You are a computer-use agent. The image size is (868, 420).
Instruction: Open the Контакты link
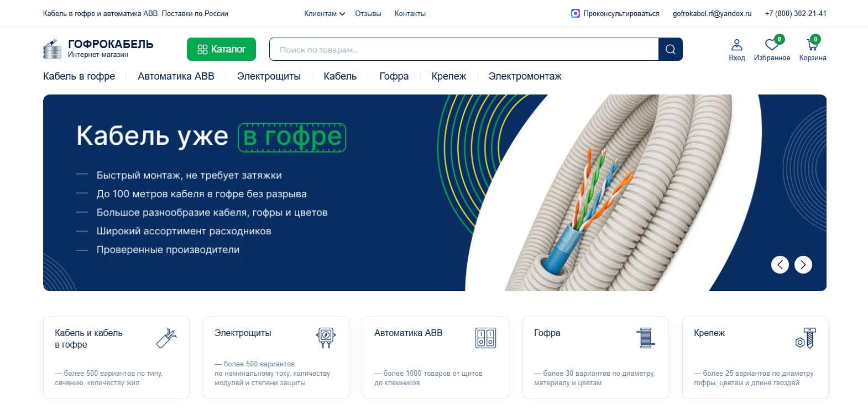pos(410,13)
